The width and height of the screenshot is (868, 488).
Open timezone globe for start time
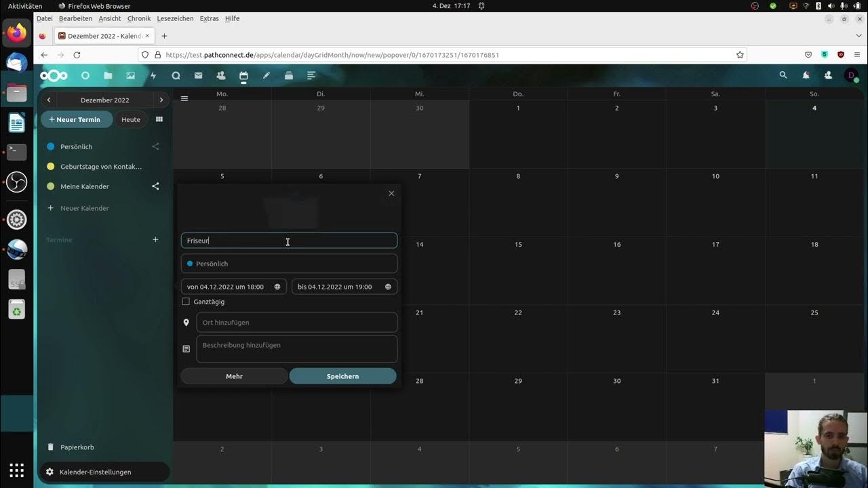click(x=277, y=287)
